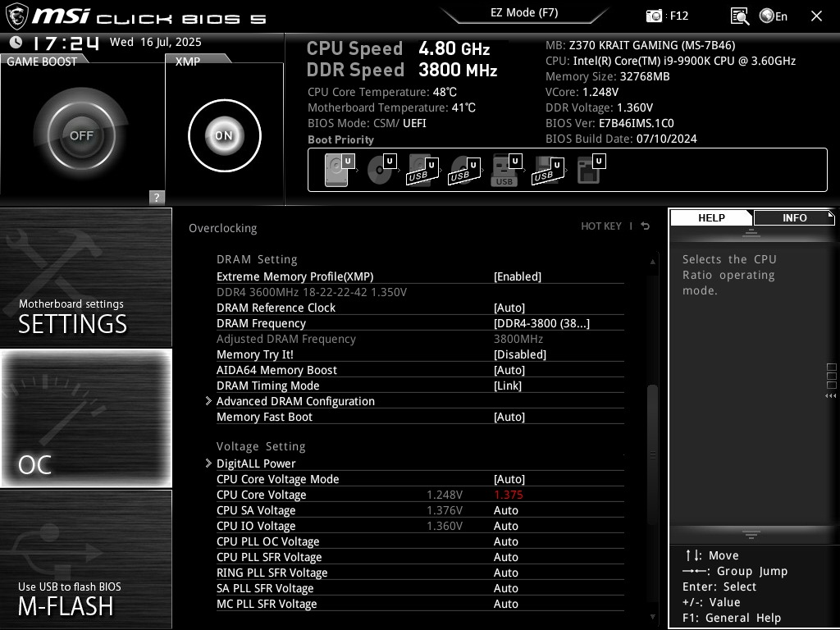Viewport: 840px width, 630px height.
Task: Select the USB CD/DVD boot device icon
Action: click(464, 170)
